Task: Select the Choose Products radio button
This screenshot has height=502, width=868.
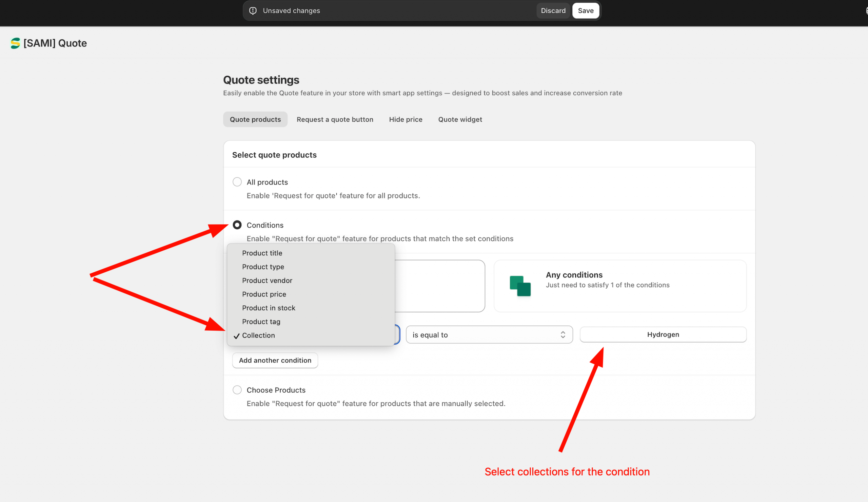Action: [x=237, y=390]
